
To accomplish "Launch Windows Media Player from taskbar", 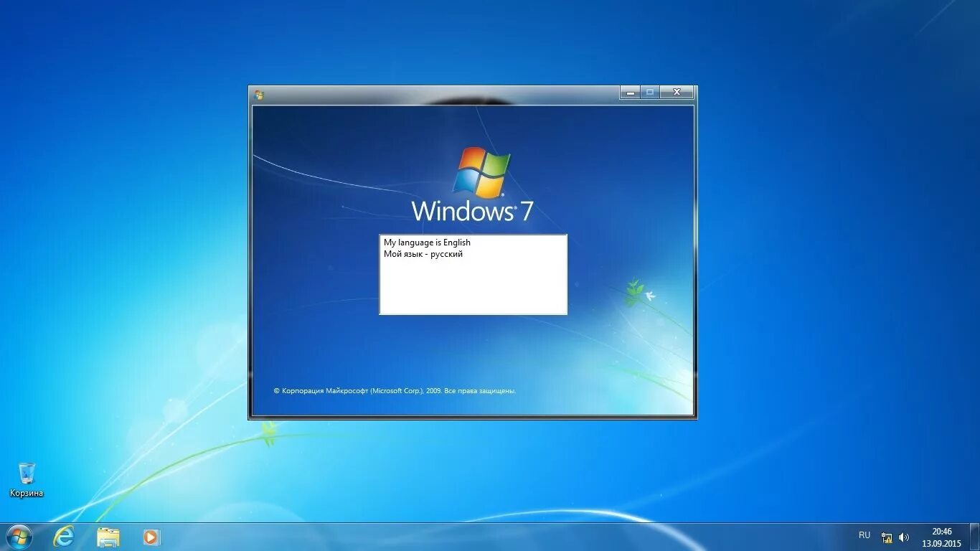I will 151,537.
